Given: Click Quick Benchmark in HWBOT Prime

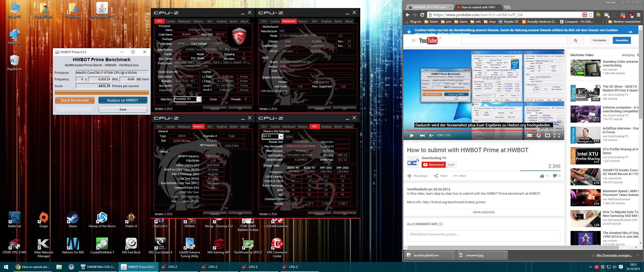Looking at the screenshot, I should click(x=75, y=100).
